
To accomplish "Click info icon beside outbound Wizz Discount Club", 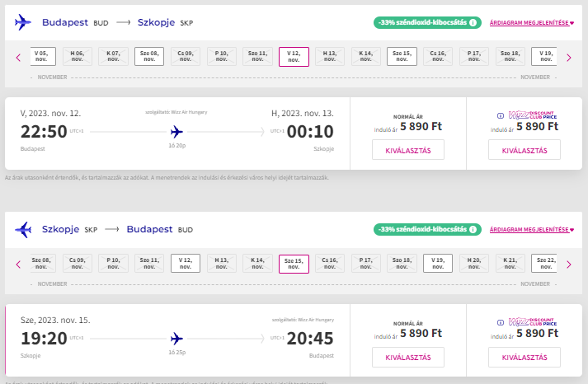I will (x=501, y=115).
